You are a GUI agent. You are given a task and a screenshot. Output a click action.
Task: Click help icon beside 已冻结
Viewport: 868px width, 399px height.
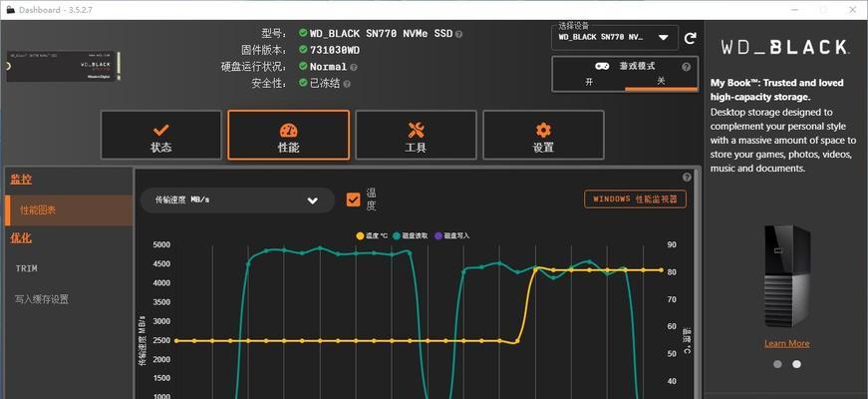(347, 84)
